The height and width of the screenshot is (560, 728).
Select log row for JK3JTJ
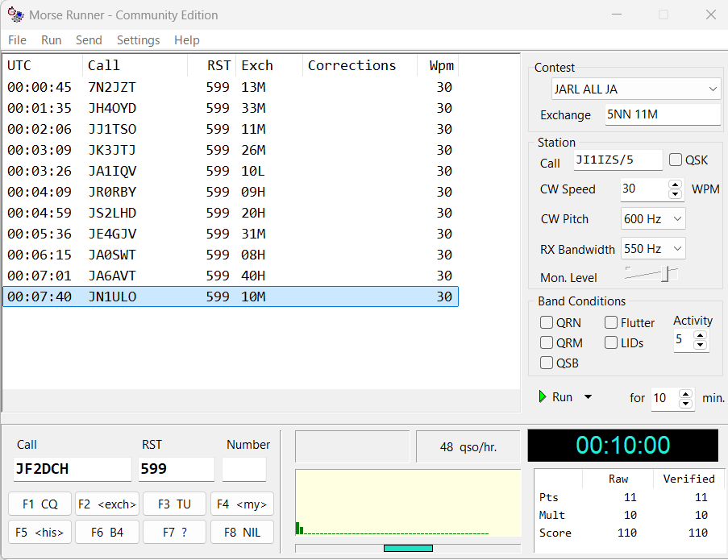pyautogui.click(x=231, y=150)
